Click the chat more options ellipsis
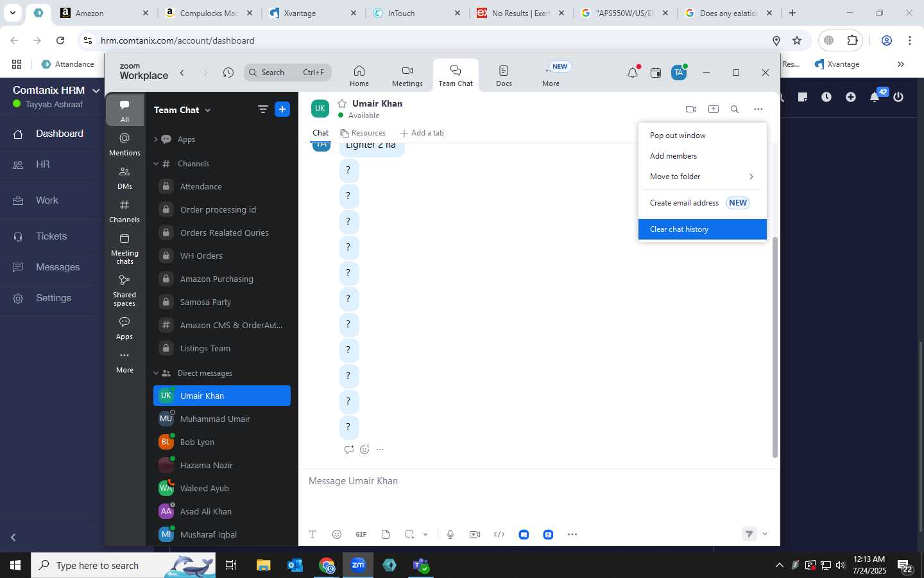 tap(758, 109)
